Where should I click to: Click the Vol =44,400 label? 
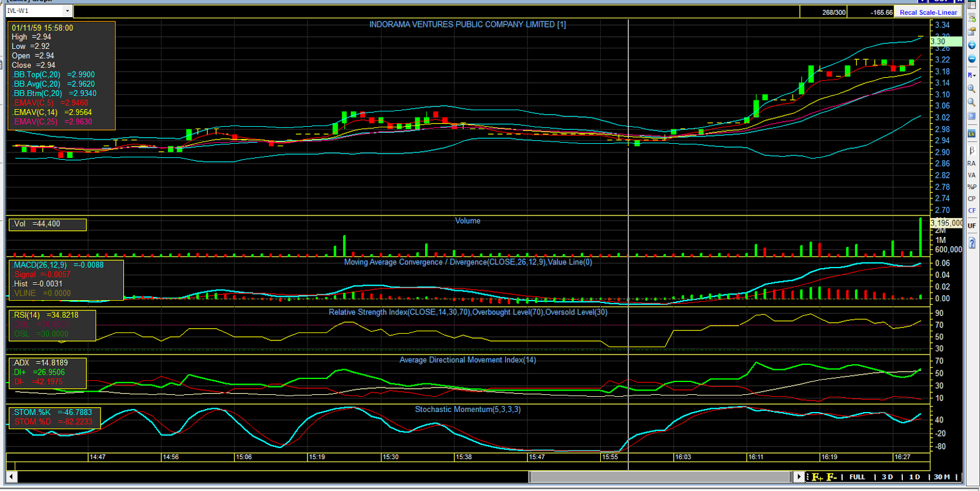pos(37,224)
